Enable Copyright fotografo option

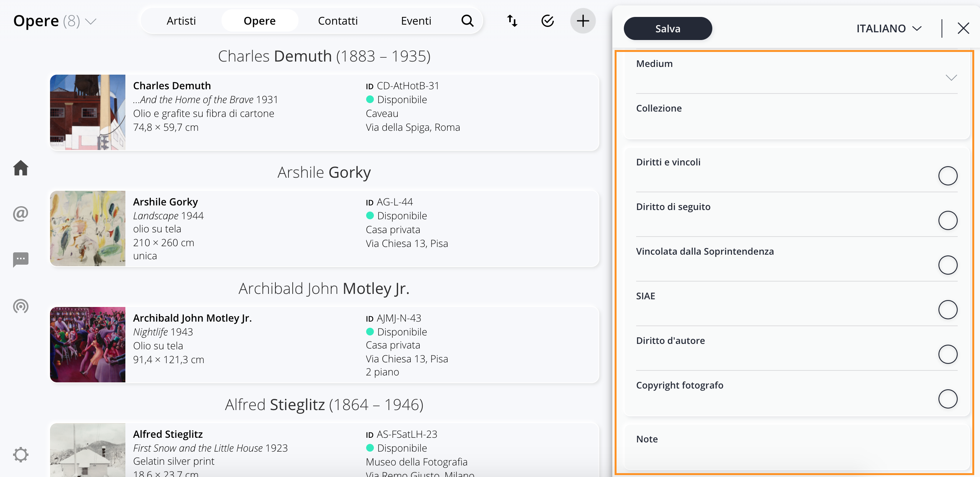pos(948,399)
